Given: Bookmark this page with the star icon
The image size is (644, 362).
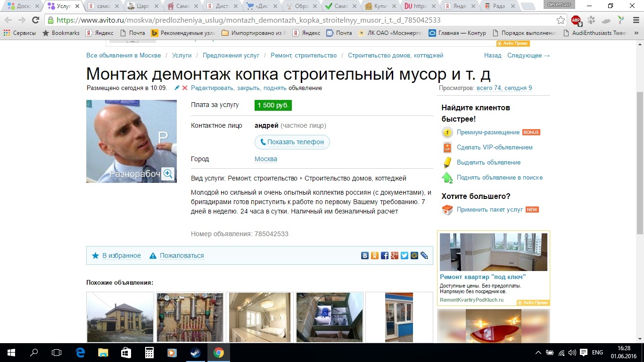Looking at the screenshot, I should (561, 20).
